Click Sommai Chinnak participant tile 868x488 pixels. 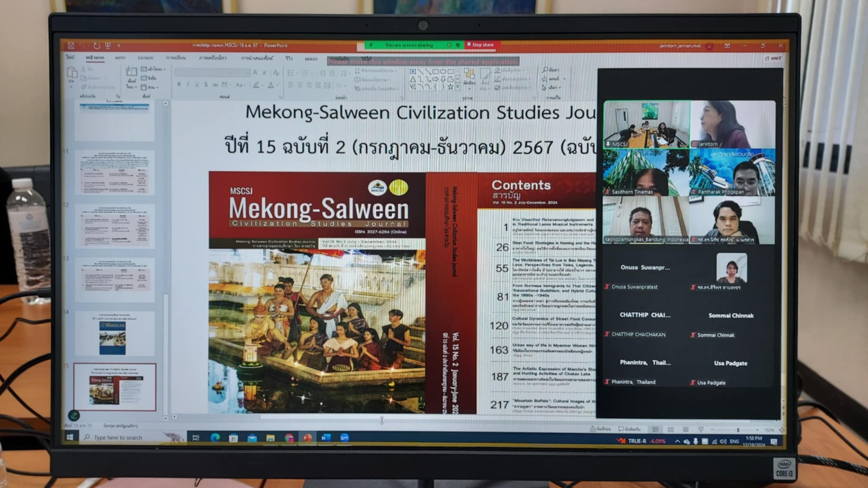point(731,316)
